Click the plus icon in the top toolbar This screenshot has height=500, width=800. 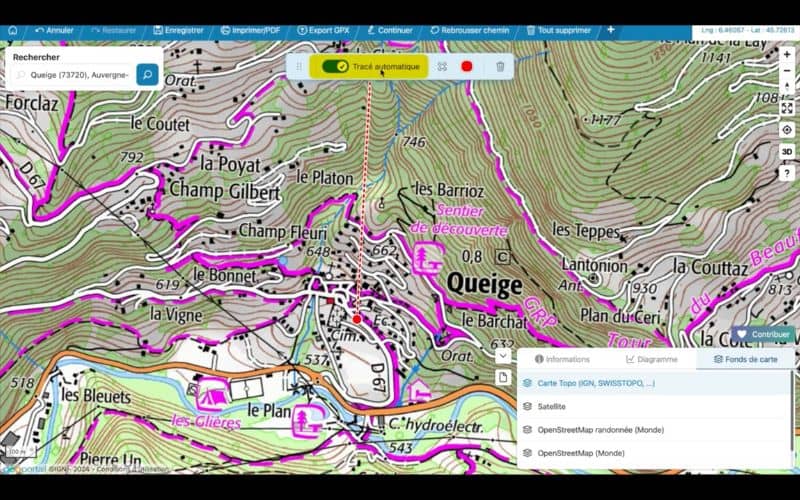coord(610,30)
